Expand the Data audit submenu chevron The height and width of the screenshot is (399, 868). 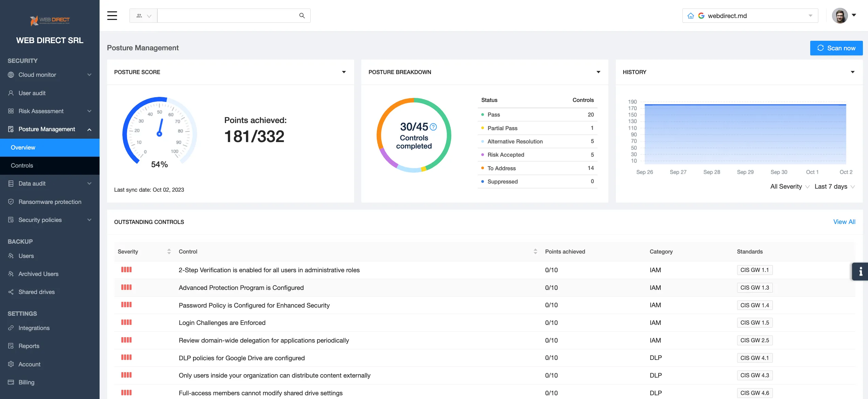coord(89,184)
